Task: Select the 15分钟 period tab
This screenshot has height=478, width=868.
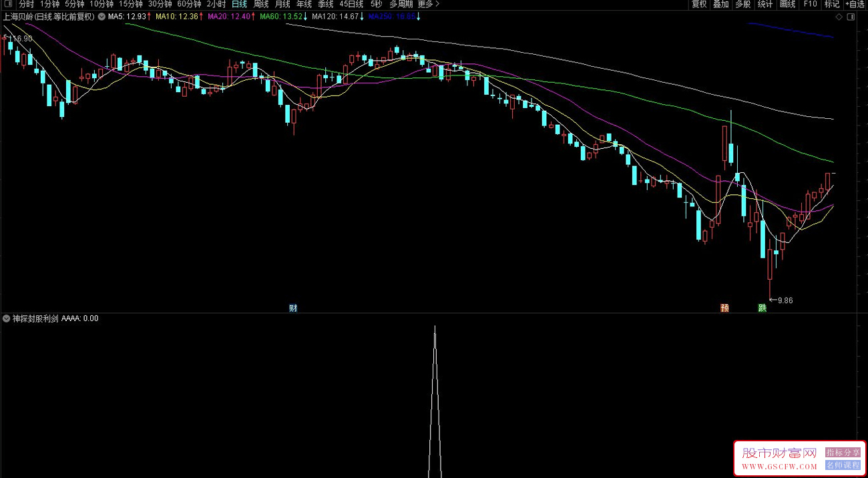Action: tap(131, 4)
